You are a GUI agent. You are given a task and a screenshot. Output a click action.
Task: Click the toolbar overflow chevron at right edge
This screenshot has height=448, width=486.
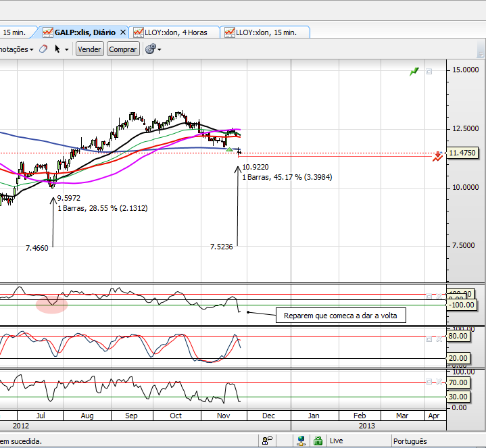(481, 54)
